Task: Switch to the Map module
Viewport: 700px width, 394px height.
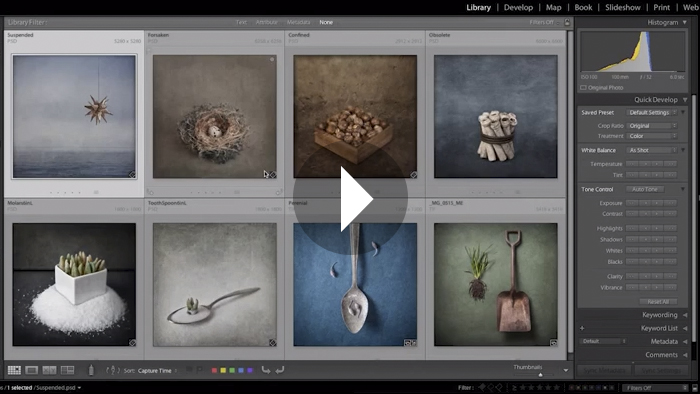Action: tap(553, 8)
